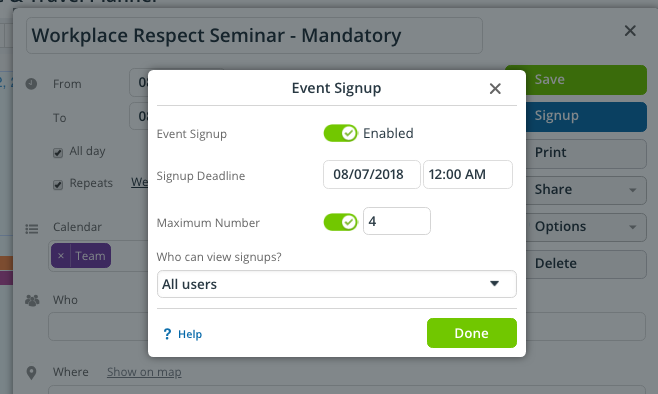
Task: Click the question mark Help icon
Action: [167, 334]
